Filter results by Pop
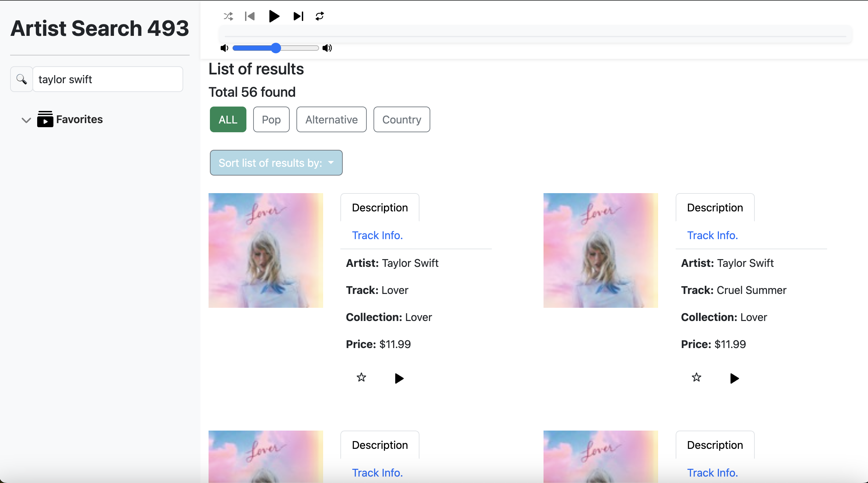 coord(271,119)
